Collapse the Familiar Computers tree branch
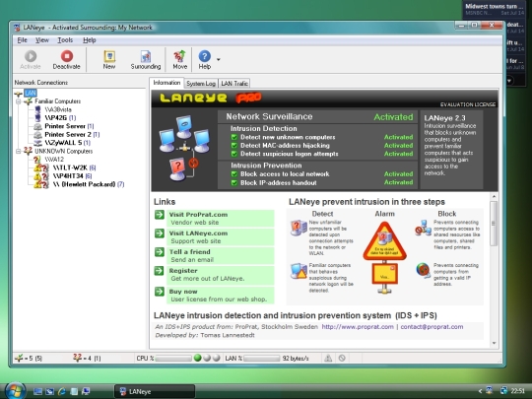Screen dimensions: 532x399 [x=19, y=101]
